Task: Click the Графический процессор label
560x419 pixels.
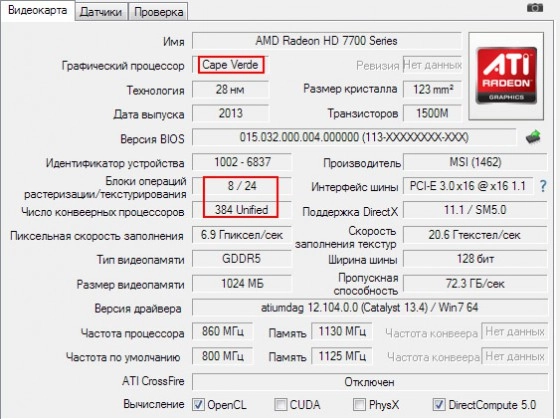Action: [123, 66]
